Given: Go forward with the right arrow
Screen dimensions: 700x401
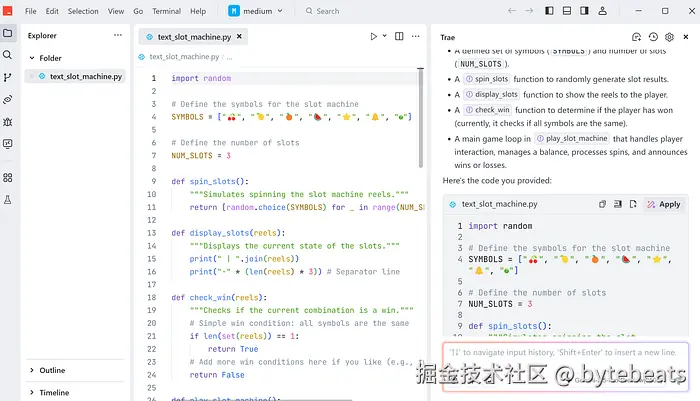Looking at the screenshot, I should [529, 11].
